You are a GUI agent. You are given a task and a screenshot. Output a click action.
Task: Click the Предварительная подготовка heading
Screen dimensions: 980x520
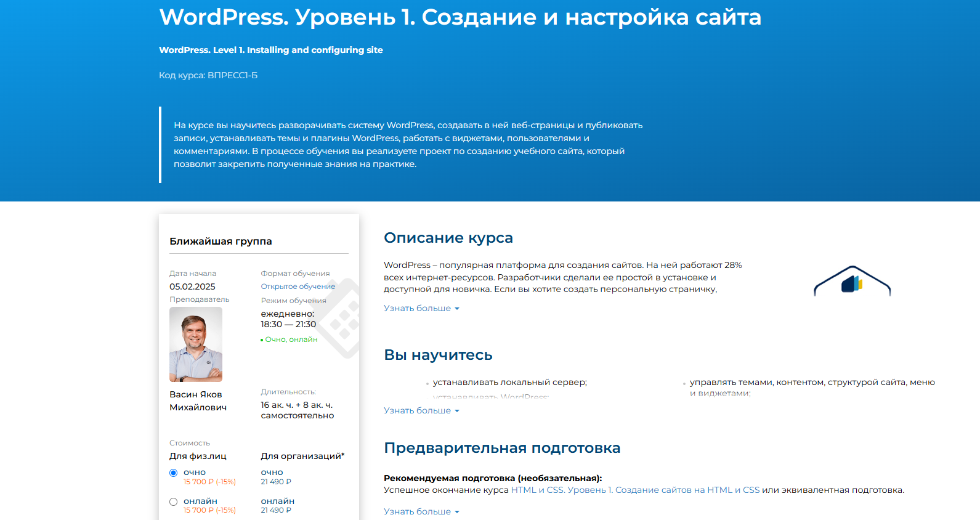(x=502, y=448)
